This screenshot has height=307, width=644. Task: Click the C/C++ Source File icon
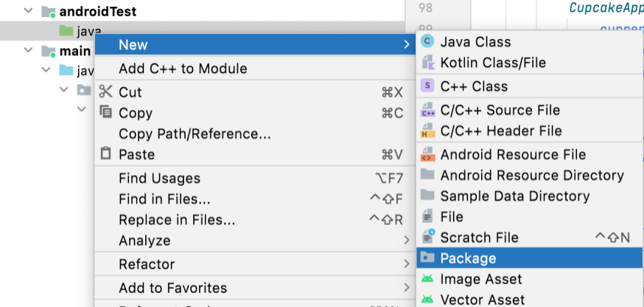tap(427, 110)
